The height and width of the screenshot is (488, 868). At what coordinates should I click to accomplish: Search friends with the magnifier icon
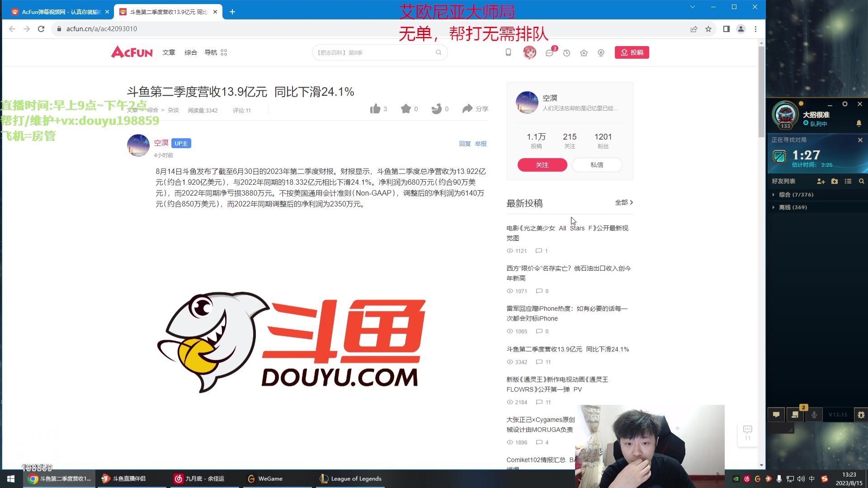point(861,181)
